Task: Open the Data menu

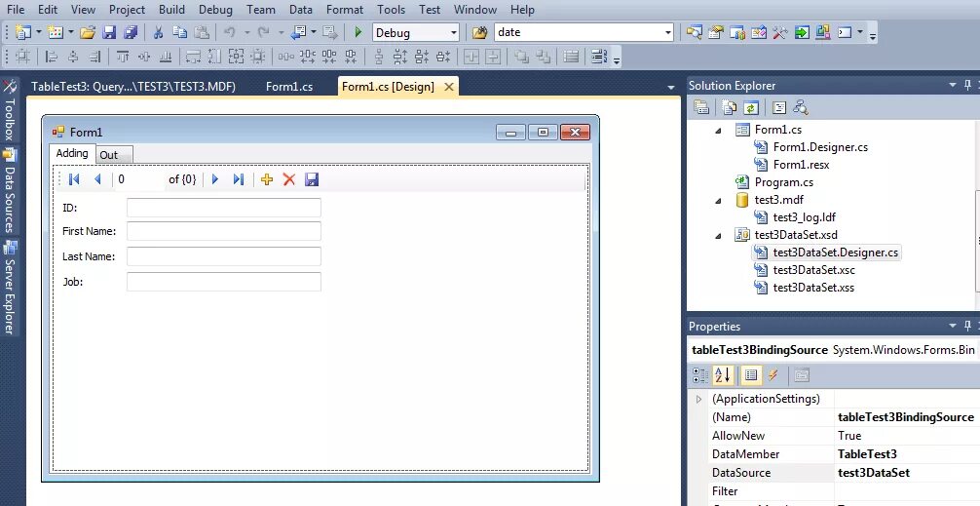Action: tap(301, 10)
